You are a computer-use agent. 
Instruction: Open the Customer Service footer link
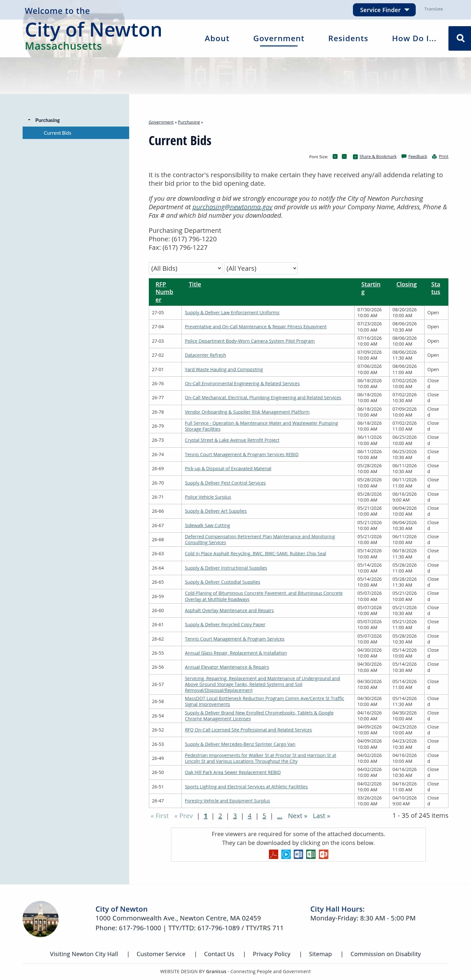(x=161, y=954)
